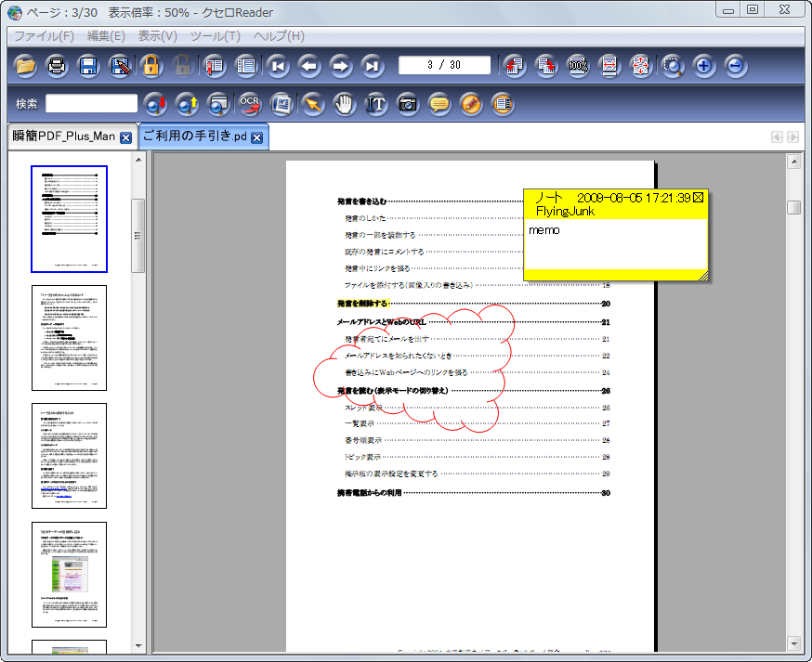Click thumbnail panel scroll up arrow
812x662 pixels.
point(138,160)
